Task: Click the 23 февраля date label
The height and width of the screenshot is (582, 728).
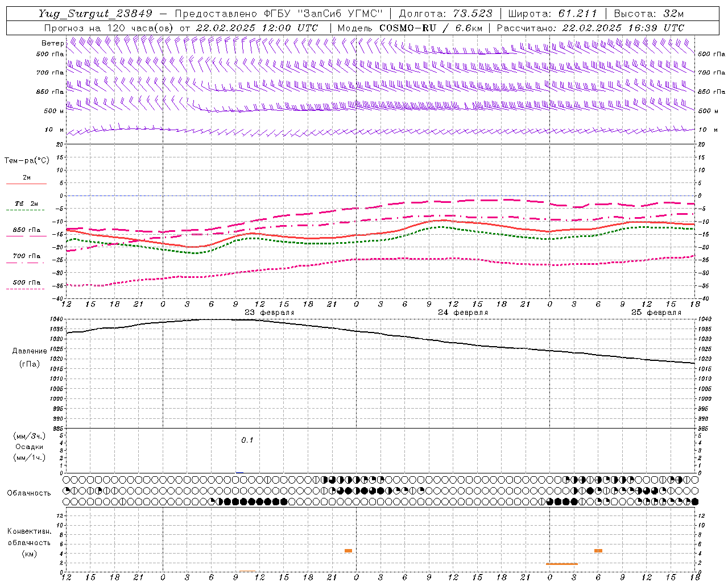Action: [270, 313]
